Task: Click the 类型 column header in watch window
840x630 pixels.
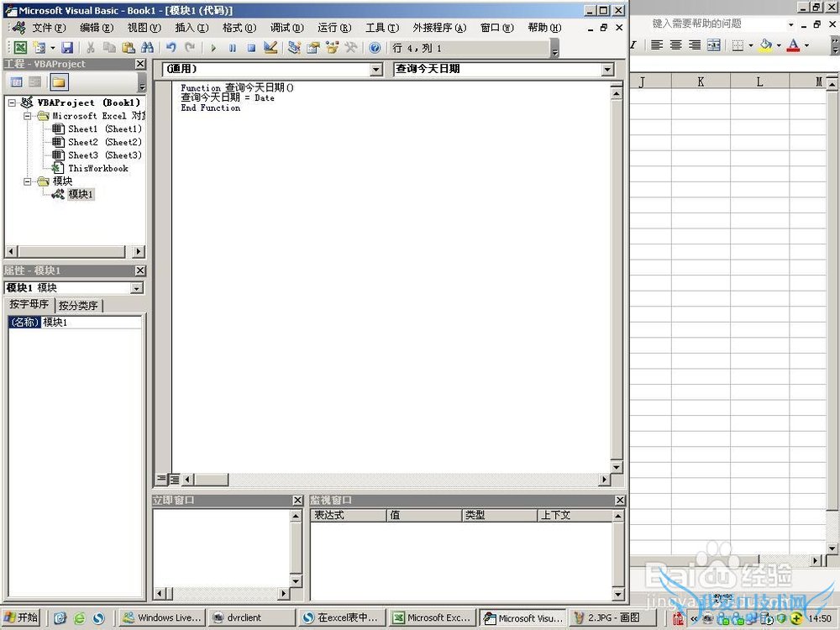Action: click(499, 516)
